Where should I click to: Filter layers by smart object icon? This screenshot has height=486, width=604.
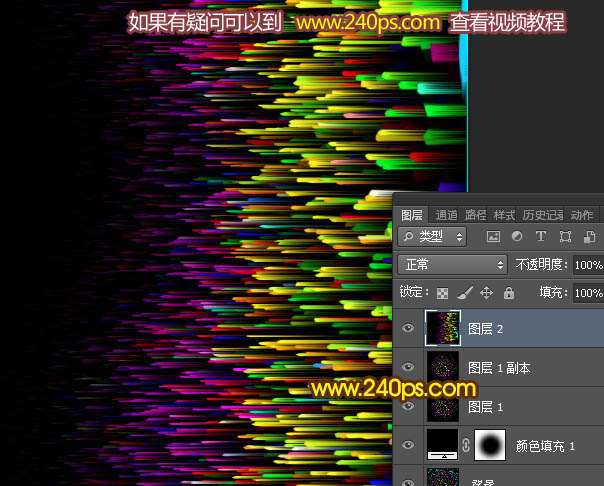tap(589, 236)
